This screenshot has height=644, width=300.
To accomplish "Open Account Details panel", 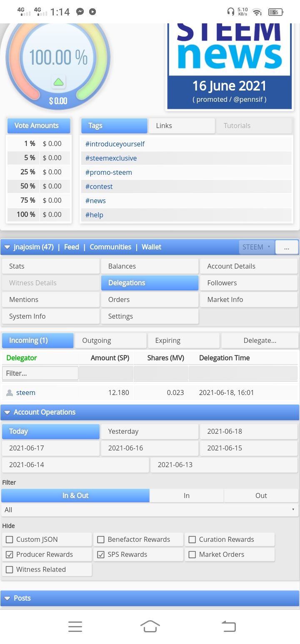I will pos(249,266).
